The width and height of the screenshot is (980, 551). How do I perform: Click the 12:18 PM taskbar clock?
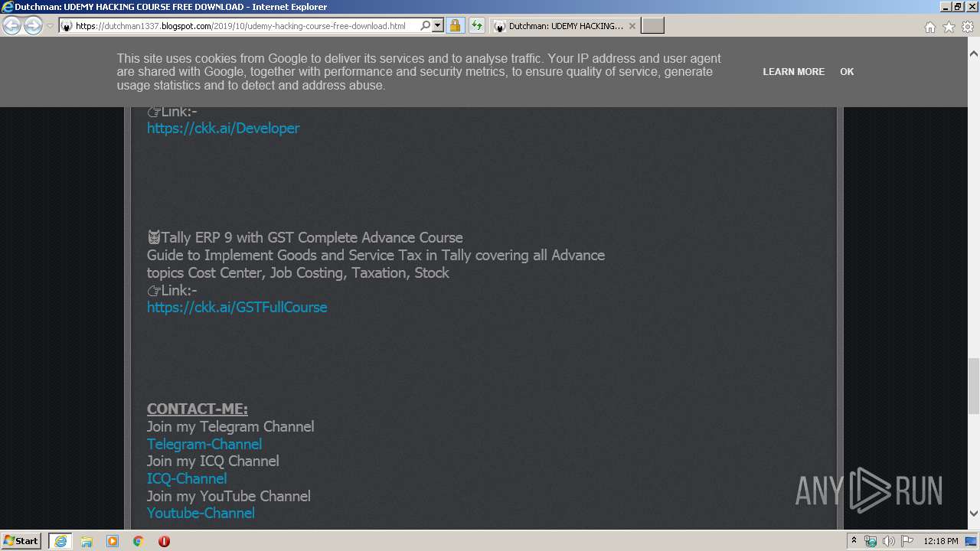[x=940, y=541]
